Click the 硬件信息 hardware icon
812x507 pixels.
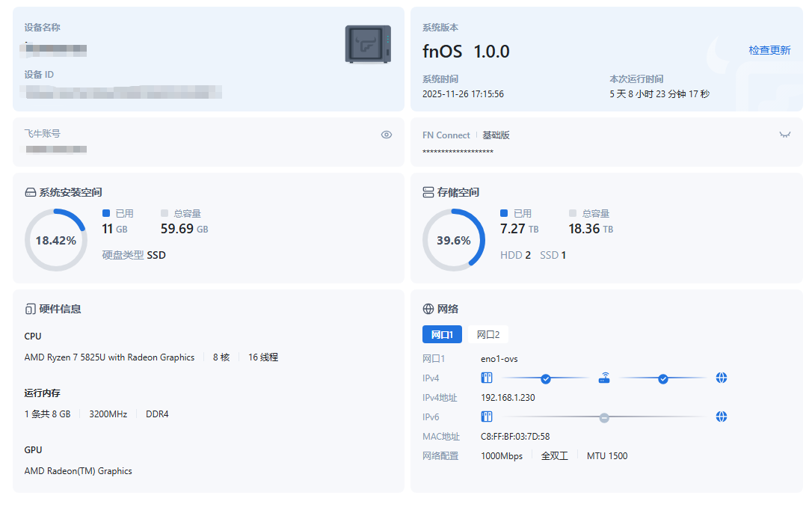click(31, 309)
